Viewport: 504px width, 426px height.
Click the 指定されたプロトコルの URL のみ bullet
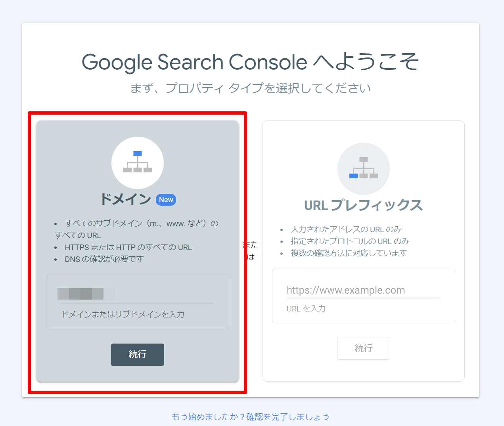pyautogui.click(x=350, y=241)
